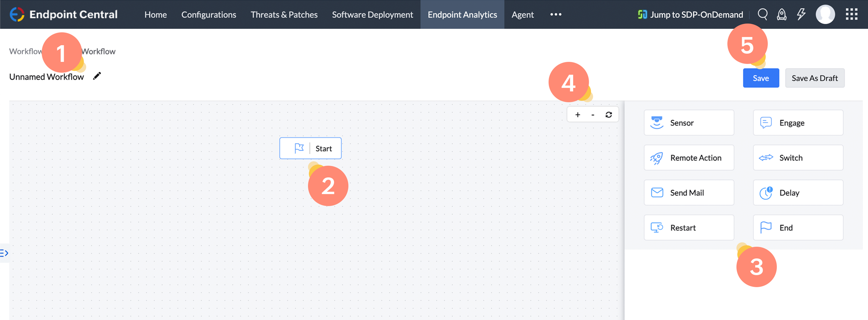Open the apps grid icon
The image size is (868, 320).
point(851,15)
